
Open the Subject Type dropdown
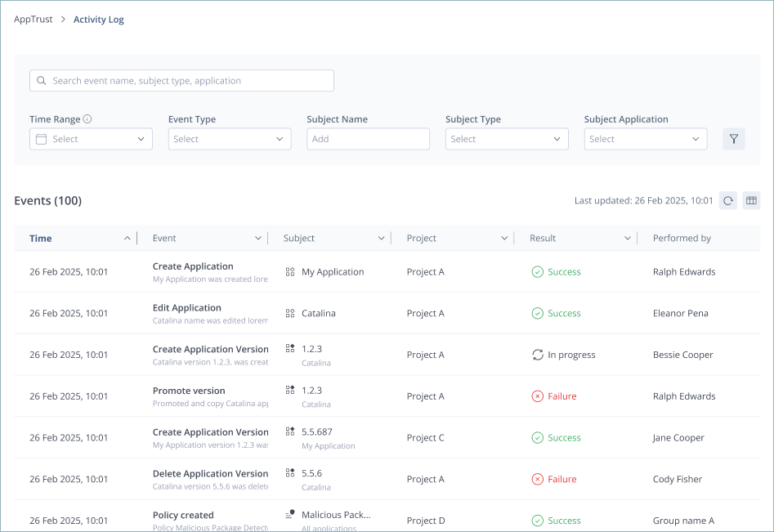[x=507, y=139]
